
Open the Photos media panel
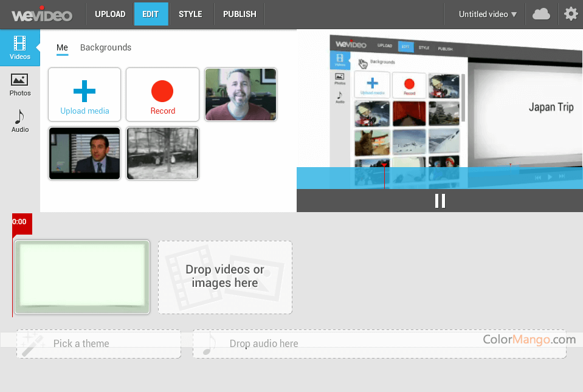click(19, 84)
